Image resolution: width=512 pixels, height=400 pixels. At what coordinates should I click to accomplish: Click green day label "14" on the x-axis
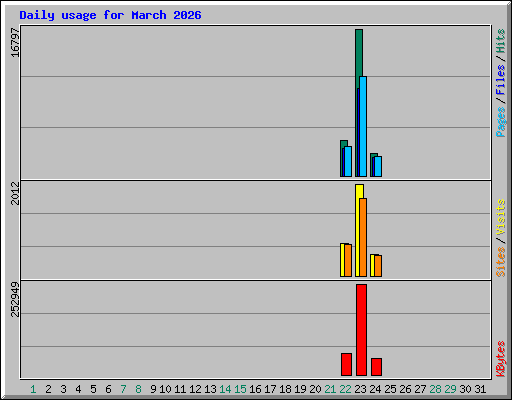[x=225, y=389]
